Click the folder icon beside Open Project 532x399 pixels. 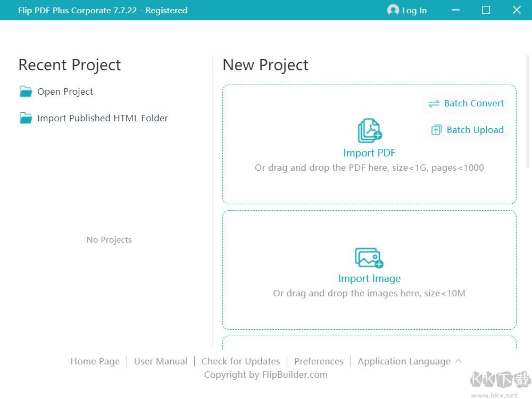click(26, 91)
